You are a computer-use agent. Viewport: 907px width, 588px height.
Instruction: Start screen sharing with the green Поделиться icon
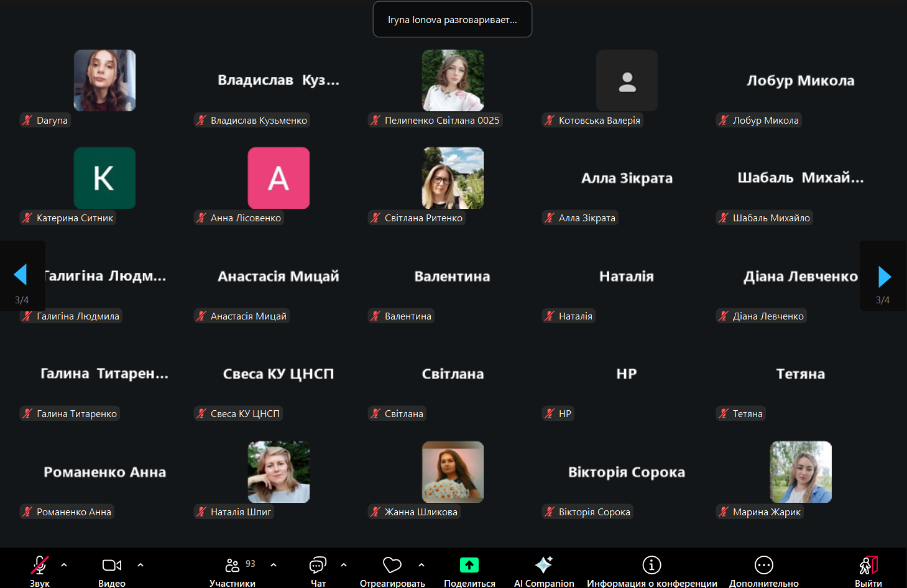469,565
